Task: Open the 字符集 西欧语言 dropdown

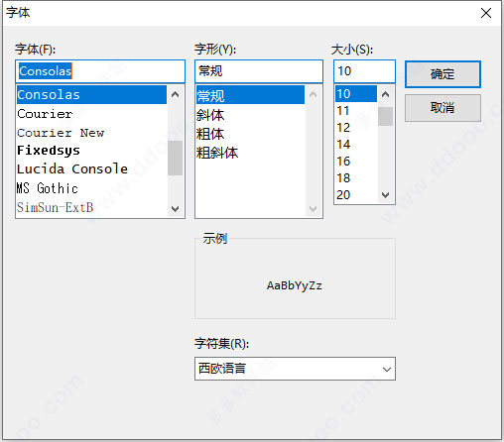Action: click(x=295, y=369)
